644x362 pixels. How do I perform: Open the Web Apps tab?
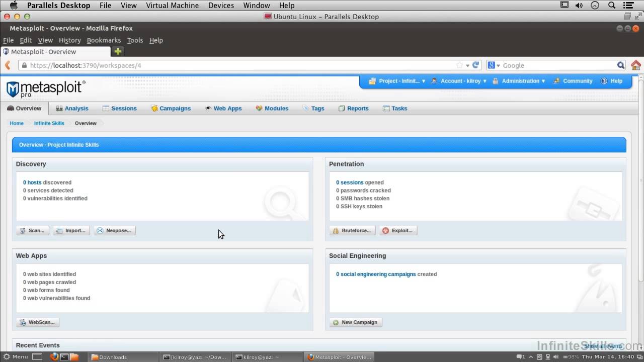pyautogui.click(x=223, y=108)
